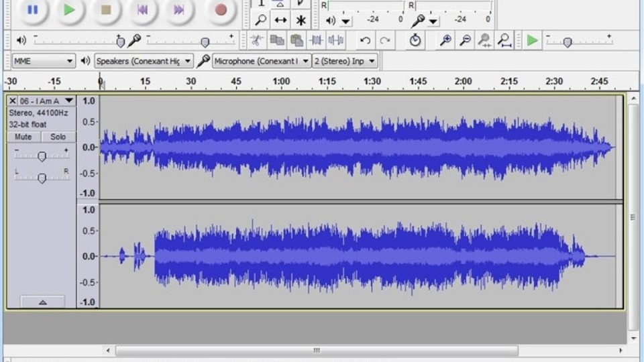The image size is (644, 362).
Task: Mute the track
Action: click(x=23, y=137)
